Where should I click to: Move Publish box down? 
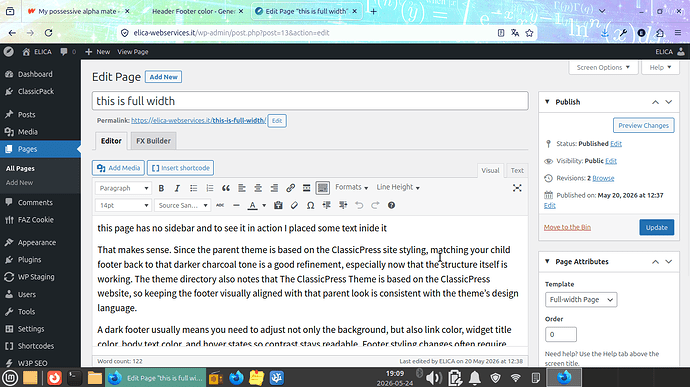668,102
